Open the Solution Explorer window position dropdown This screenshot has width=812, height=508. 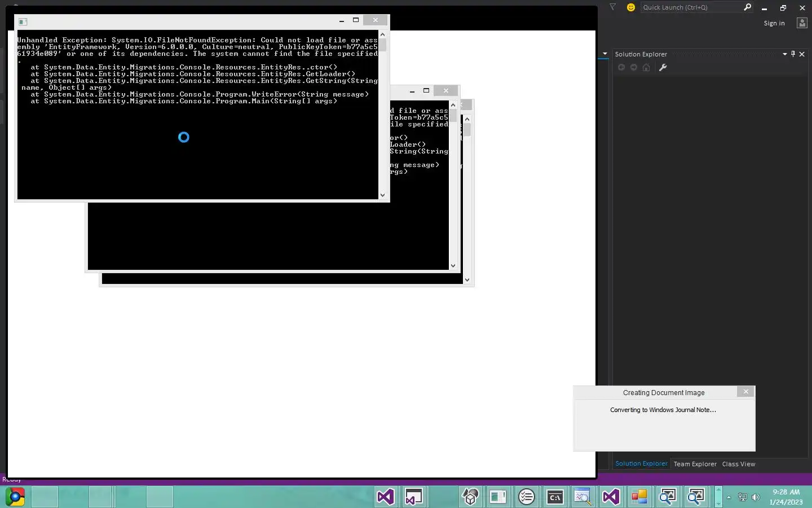(784, 54)
